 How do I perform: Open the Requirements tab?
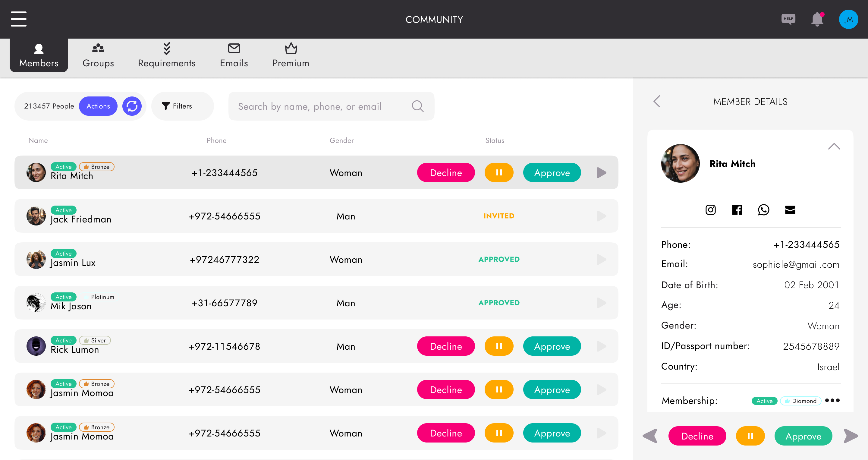pos(166,55)
